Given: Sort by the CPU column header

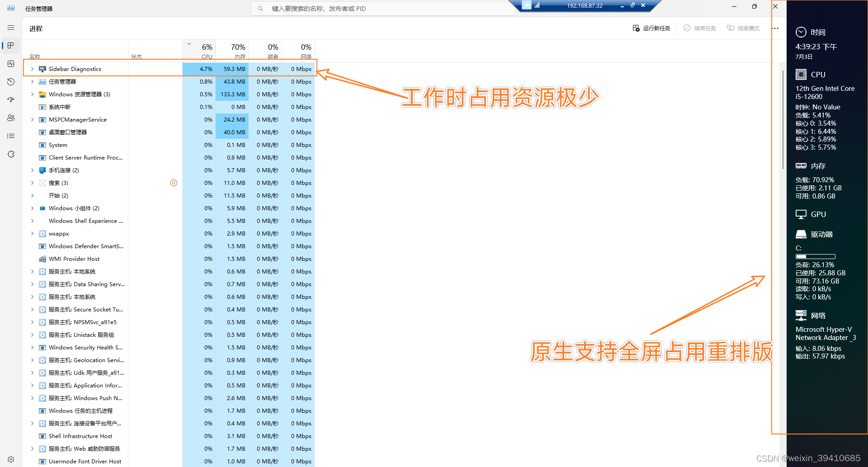Looking at the screenshot, I should click(x=199, y=51).
